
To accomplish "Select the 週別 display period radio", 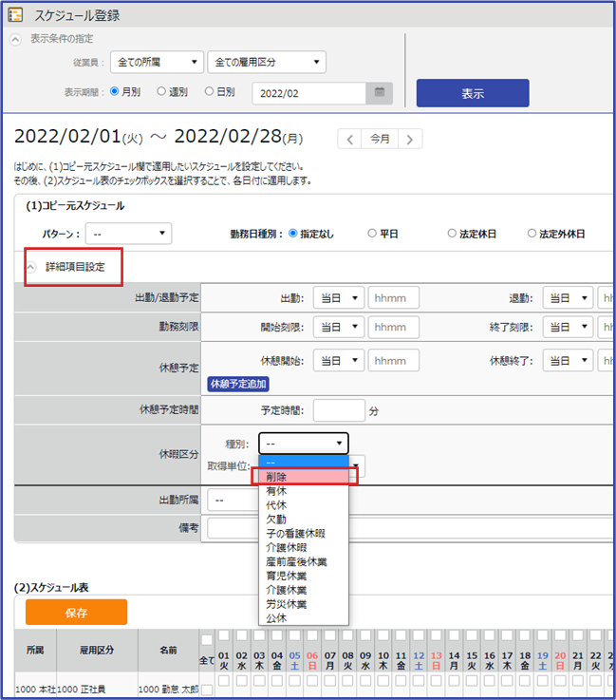I will (161, 91).
